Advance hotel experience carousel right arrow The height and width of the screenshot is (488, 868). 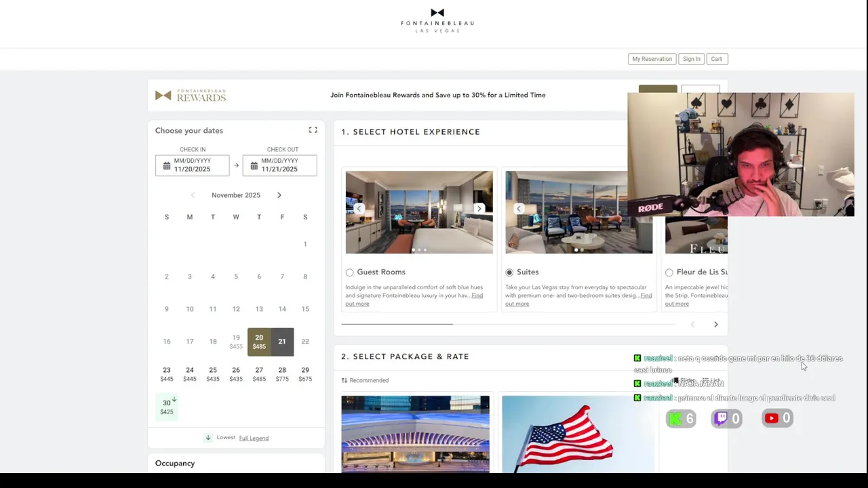(x=715, y=325)
